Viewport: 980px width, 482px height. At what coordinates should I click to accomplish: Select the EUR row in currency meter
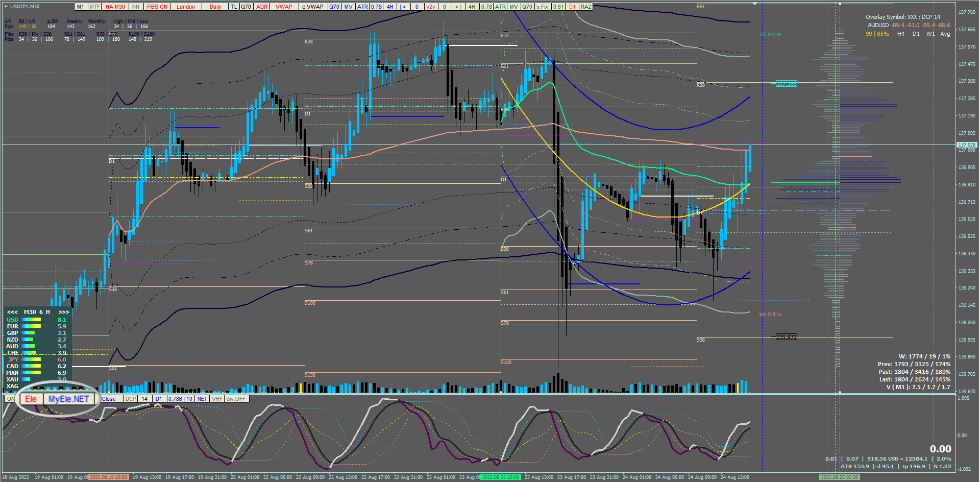click(x=36, y=326)
